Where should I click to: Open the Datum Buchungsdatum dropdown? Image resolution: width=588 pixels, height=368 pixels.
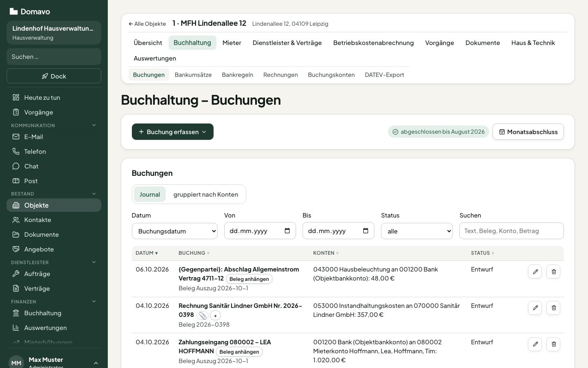175,231
